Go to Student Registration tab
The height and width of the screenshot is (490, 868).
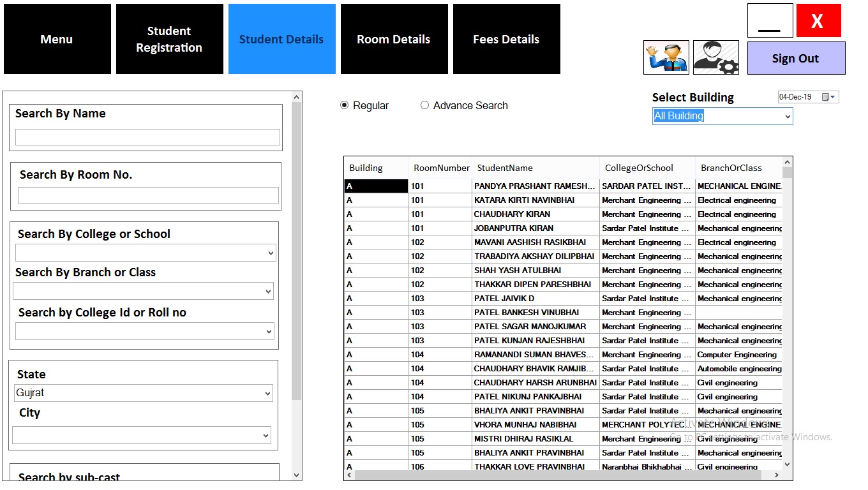(x=169, y=38)
